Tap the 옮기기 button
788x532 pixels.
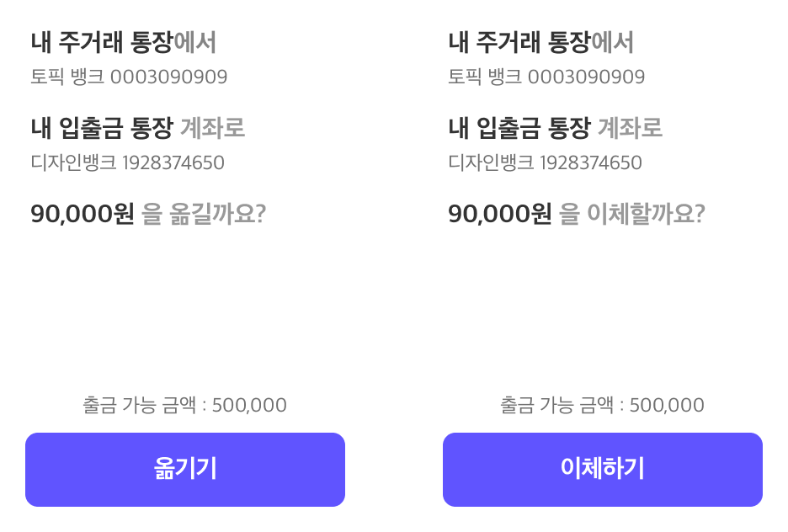pos(185,469)
